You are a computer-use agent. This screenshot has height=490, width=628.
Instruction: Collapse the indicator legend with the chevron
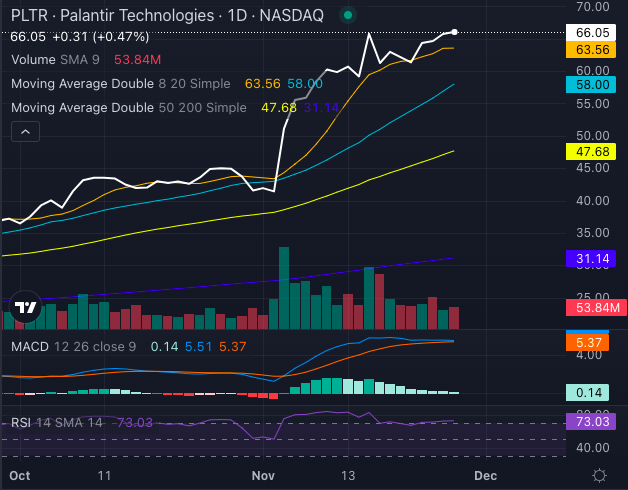(24, 131)
